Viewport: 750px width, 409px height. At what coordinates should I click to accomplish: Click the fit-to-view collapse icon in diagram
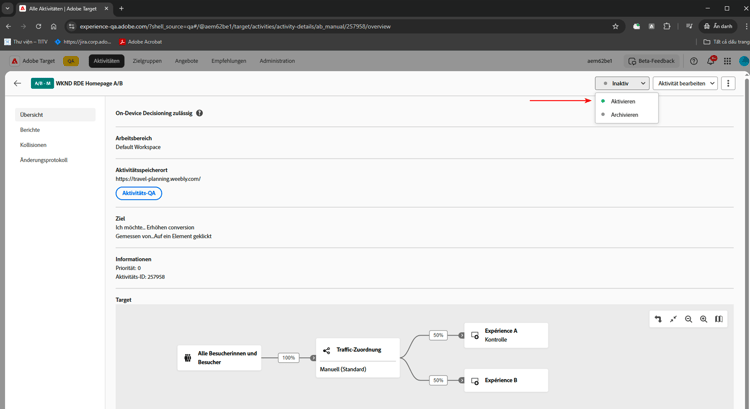(673, 319)
